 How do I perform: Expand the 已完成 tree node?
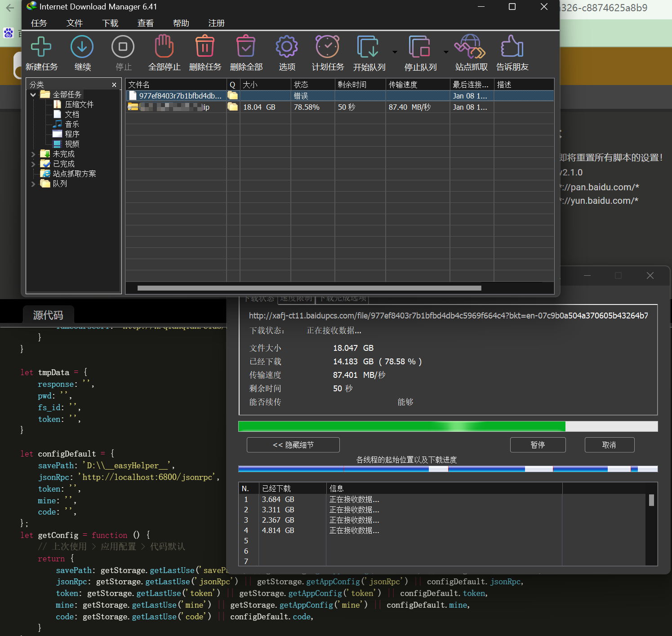tap(33, 164)
